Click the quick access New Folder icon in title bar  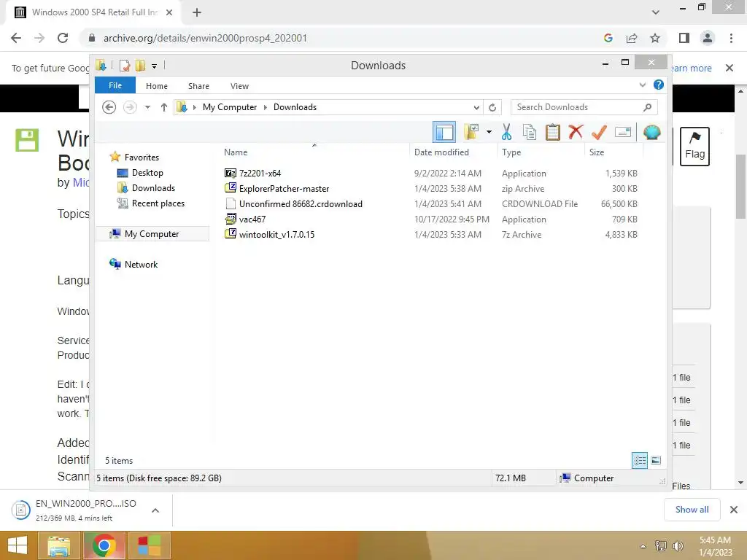pyautogui.click(x=140, y=65)
